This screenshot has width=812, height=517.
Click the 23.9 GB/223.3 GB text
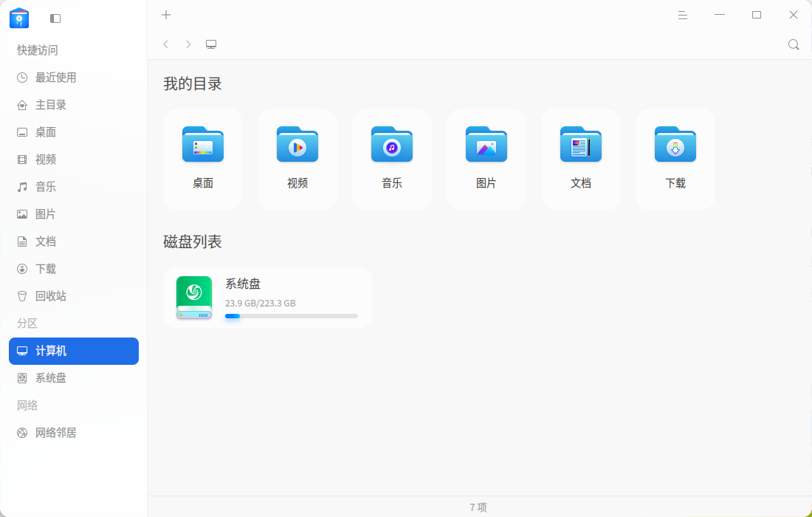point(261,303)
